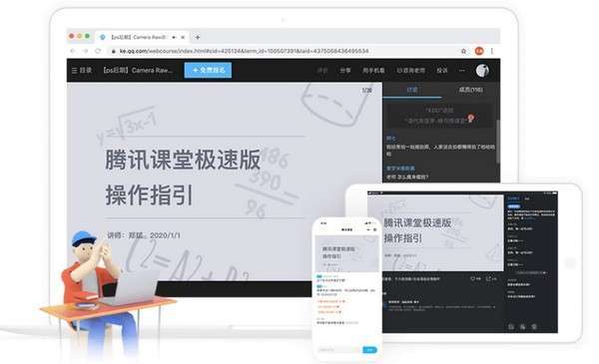The image size is (599, 364).
Task: Open browser kebab menu icon
Action: [x=492, y=51]
